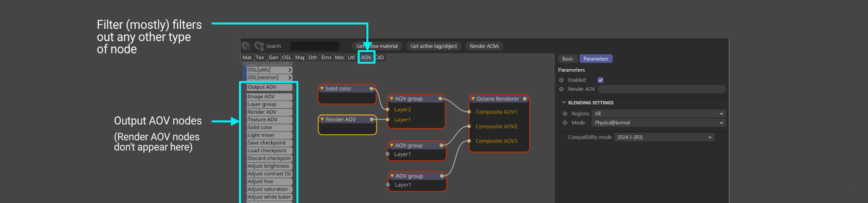Collapse the Render AOV node triangle
The image size is (868, 203).
pos(322,119)
